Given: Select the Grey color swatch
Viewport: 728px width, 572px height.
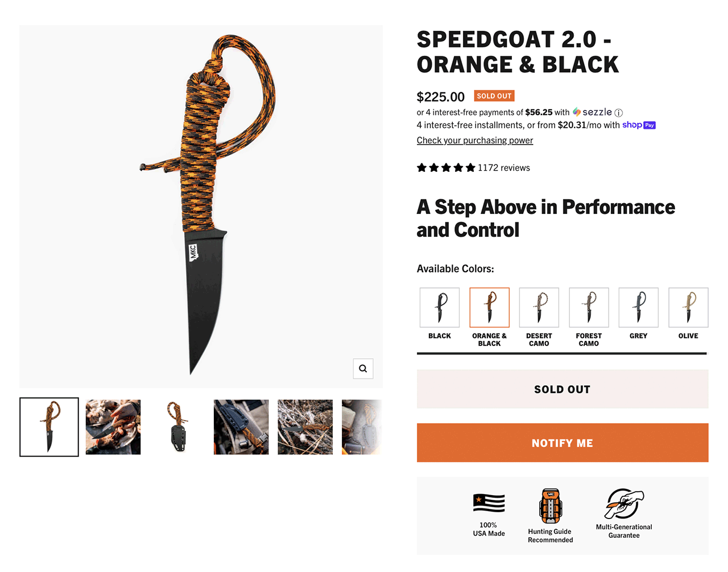Looking at the screenshot, I should click(639, 308).
